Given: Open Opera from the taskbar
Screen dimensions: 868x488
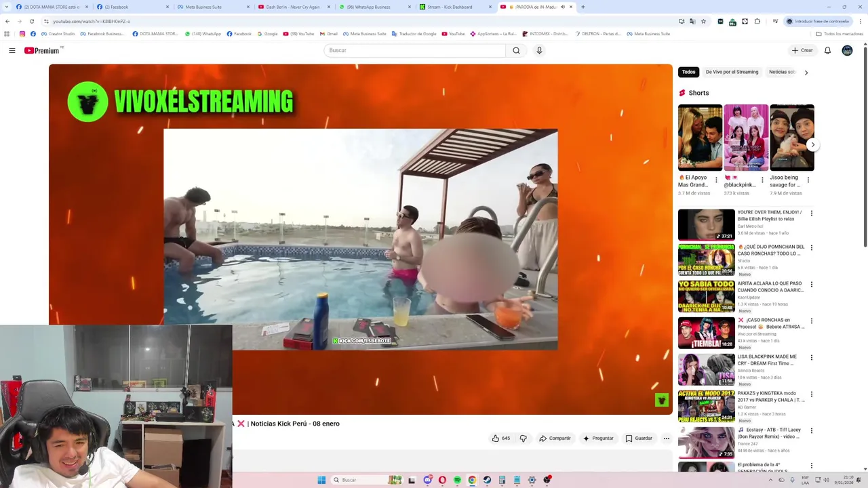Looking at the screenshot, I should tap(442, 480).
